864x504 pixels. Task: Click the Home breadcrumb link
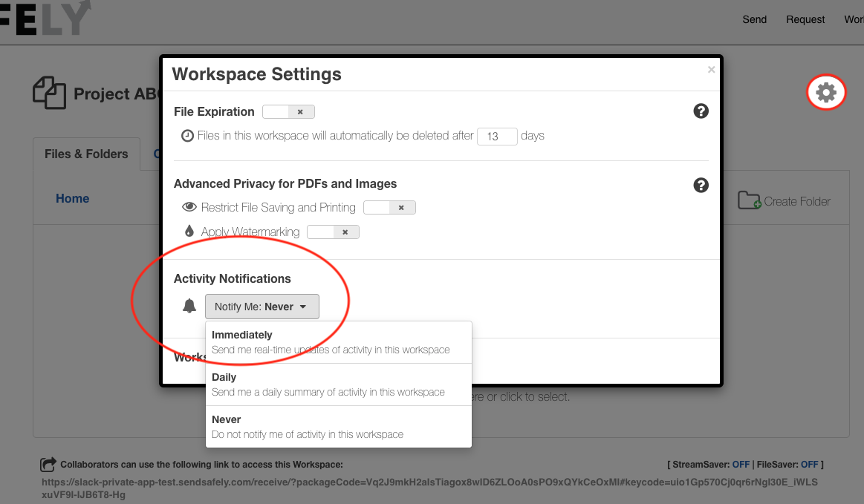(72, 198)
